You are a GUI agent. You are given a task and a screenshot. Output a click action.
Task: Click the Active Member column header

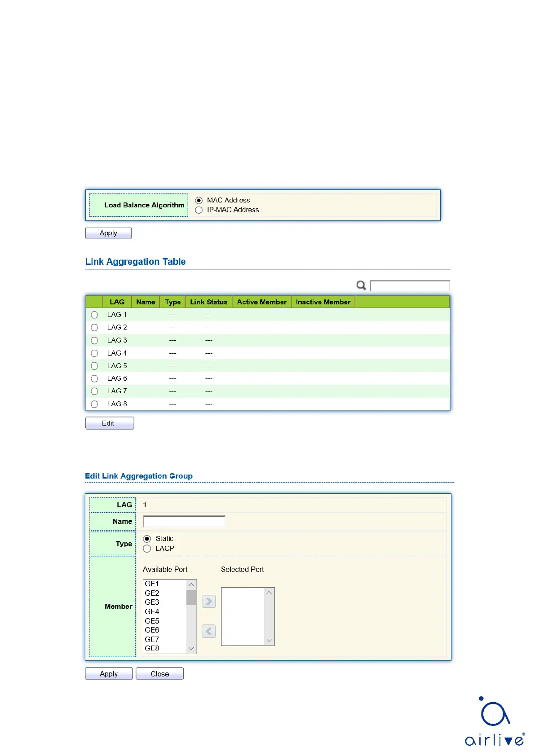click(261, 302)
